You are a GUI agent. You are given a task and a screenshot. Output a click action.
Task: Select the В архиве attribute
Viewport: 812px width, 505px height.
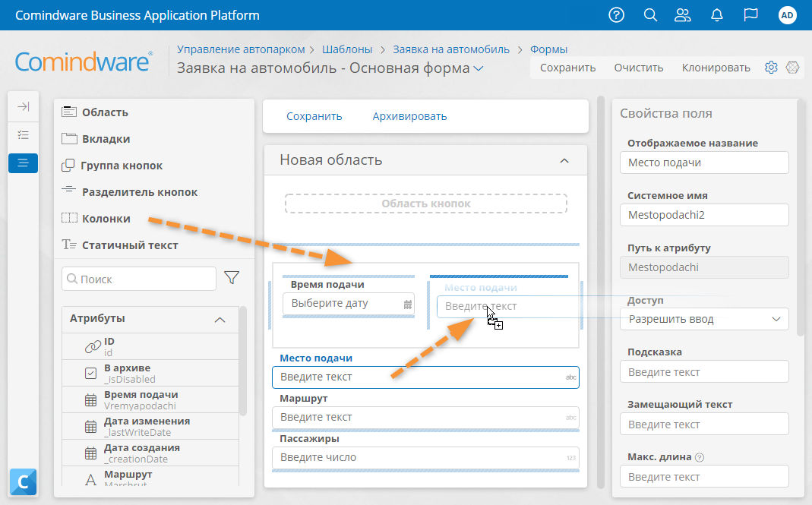tap(150, 373)
